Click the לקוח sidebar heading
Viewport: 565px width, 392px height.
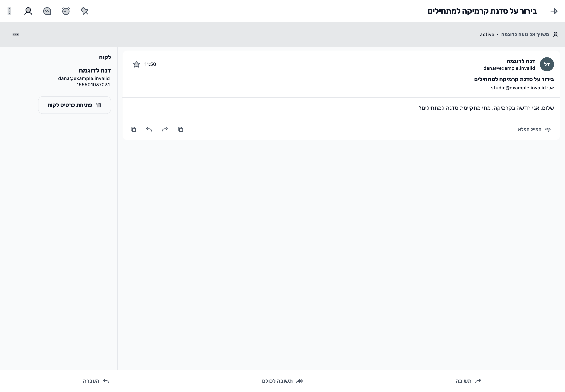[x=105, y=57]
